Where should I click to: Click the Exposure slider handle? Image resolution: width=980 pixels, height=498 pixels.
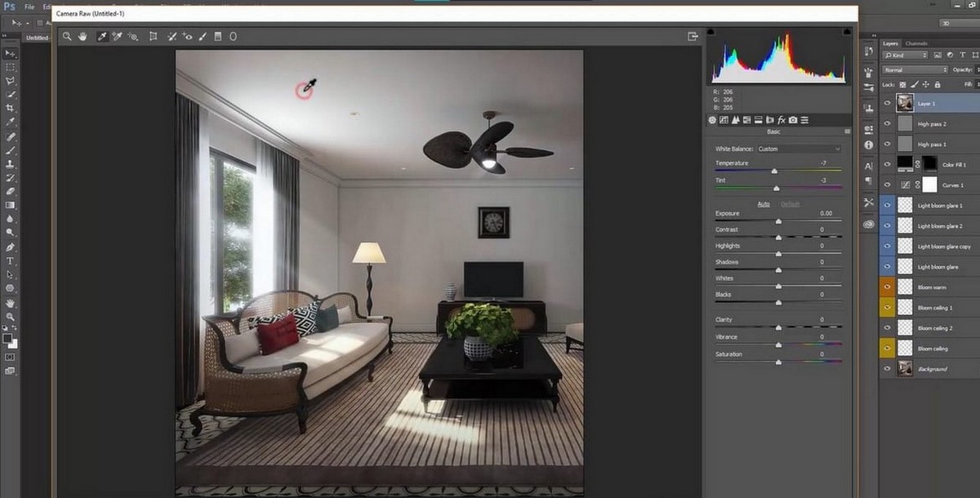pyautogui.click(x=778, y=221)
